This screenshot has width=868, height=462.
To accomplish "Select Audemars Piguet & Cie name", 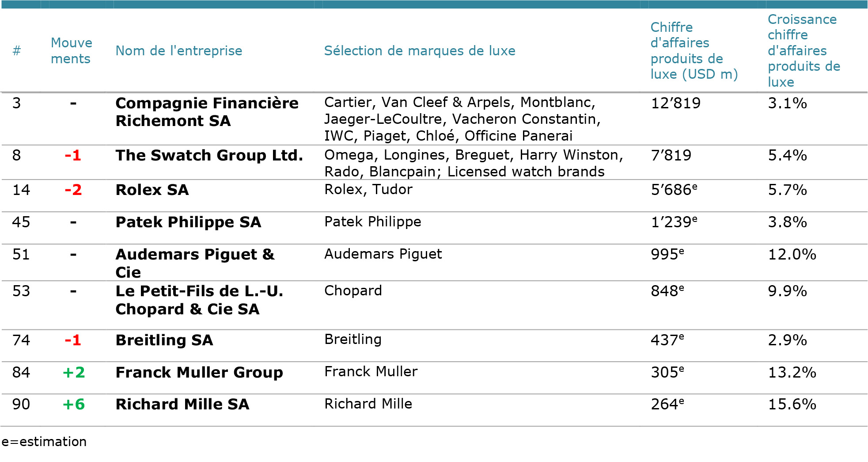I will pos(195,263).
